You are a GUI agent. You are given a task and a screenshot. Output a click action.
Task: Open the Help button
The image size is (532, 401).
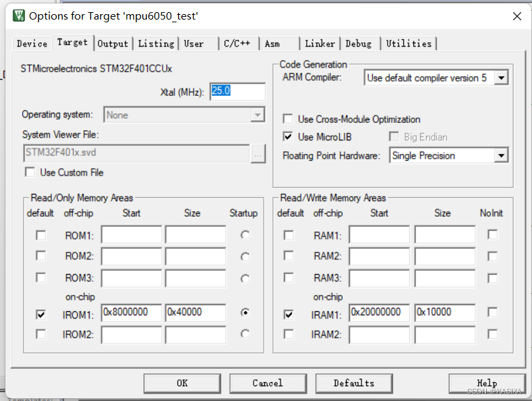point(487,383)
